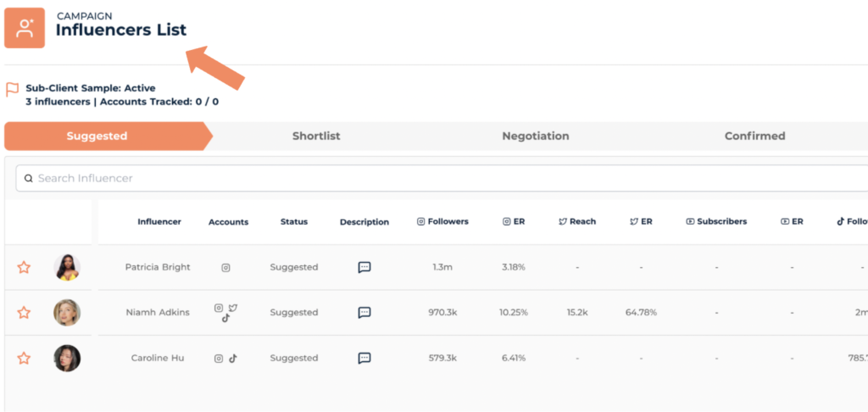Image resolution: width=868 pixels, height=412 pixels.
Task: Open description comment for Caroline Hu
Action: [364, 358]
